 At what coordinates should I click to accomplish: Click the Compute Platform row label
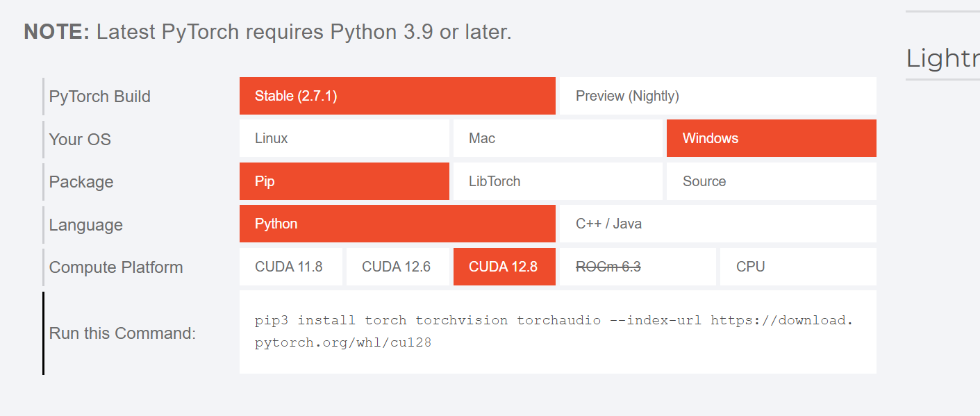coord(115,267)
